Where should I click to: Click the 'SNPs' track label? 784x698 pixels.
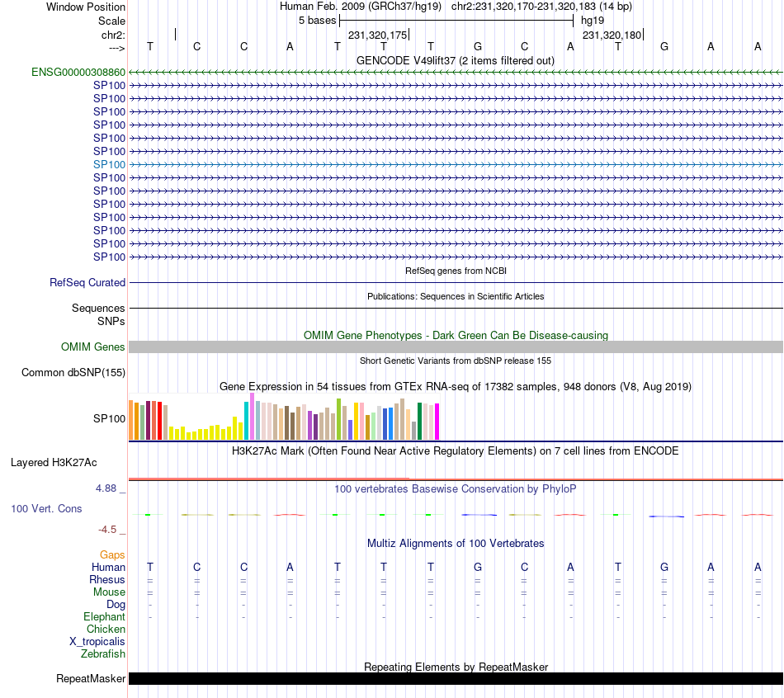click(111, 321)
